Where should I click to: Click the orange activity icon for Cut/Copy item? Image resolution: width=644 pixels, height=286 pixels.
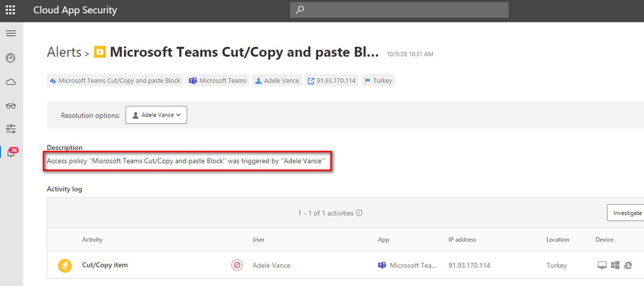[65, 265]
